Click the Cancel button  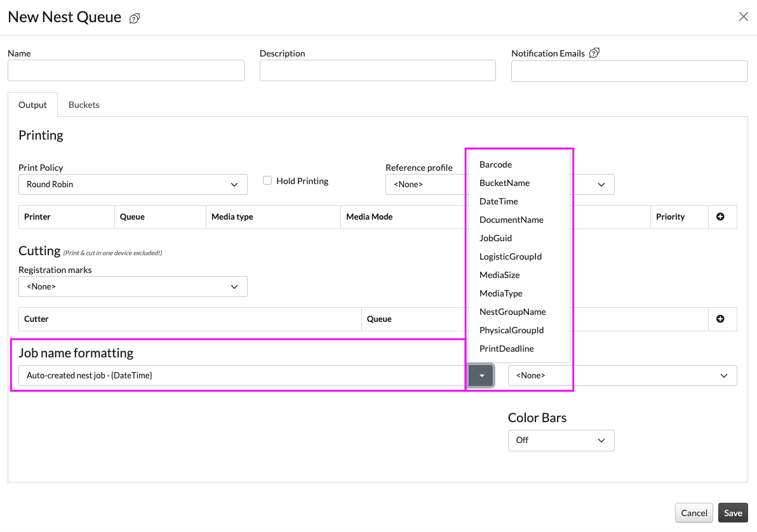[693, 513]
